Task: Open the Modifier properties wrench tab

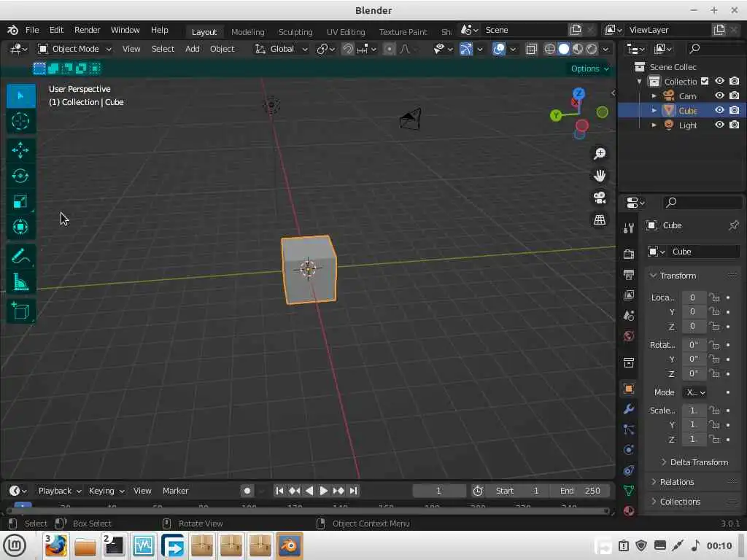Action: [x=629, y=409]
